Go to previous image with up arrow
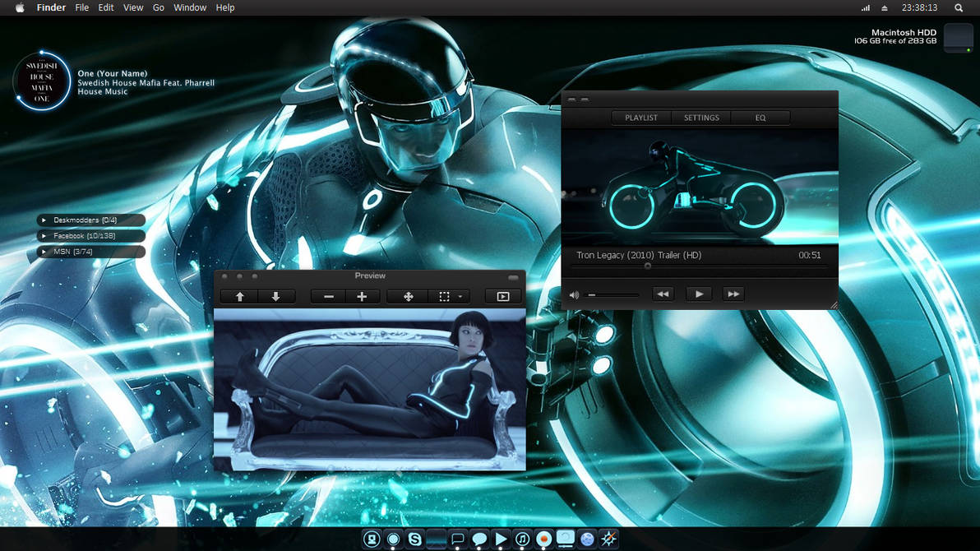 (239, 296)
